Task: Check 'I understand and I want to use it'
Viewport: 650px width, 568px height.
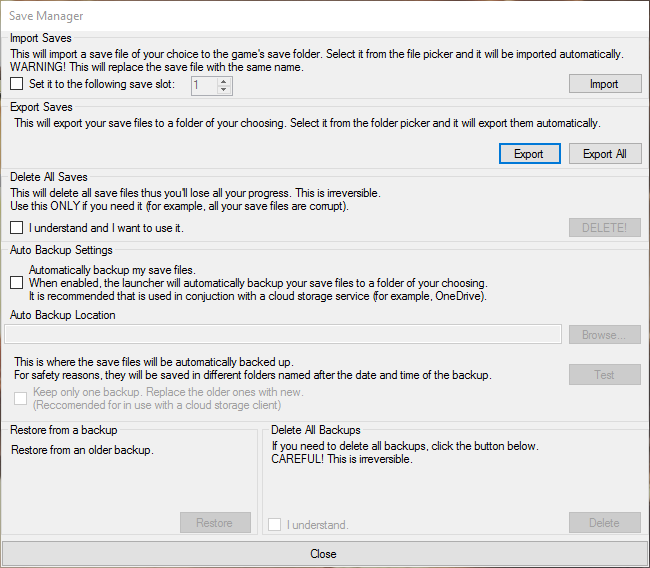Action: 17,228
